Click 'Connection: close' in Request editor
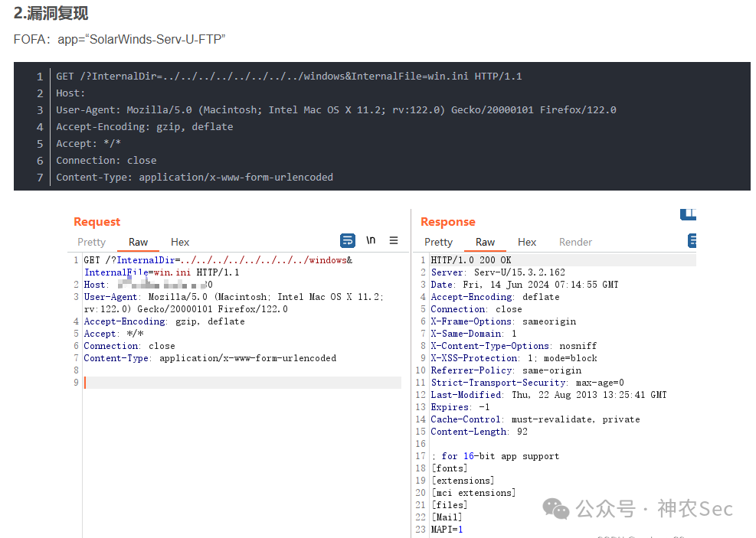Image resolution: width=756 pixels, height=538 pixels. pos(129,347)
